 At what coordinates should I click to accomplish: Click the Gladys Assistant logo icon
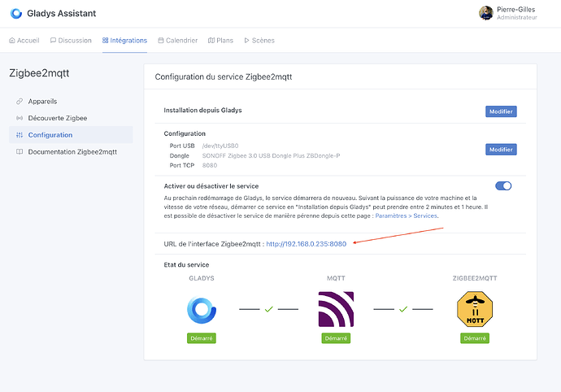pos(16,13)
